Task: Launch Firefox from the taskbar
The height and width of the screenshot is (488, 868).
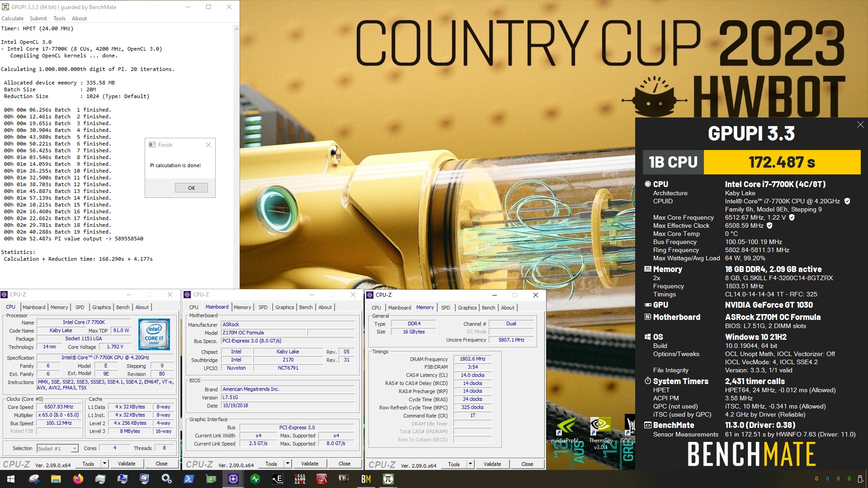Action: coord(78,479)
